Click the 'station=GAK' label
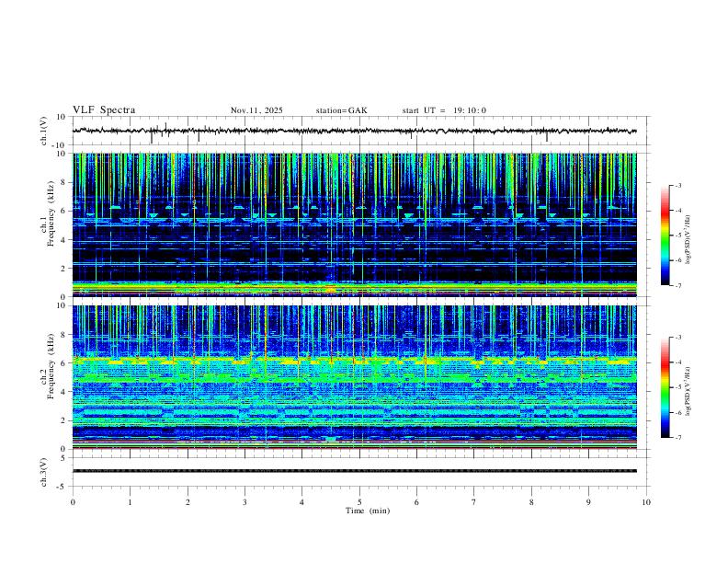The width and height of the screenshot is (728, 563). coord(341,110)
